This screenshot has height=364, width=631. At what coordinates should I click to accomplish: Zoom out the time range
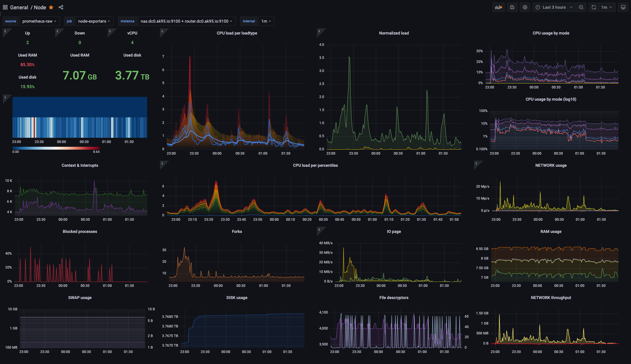pos(581,7)
